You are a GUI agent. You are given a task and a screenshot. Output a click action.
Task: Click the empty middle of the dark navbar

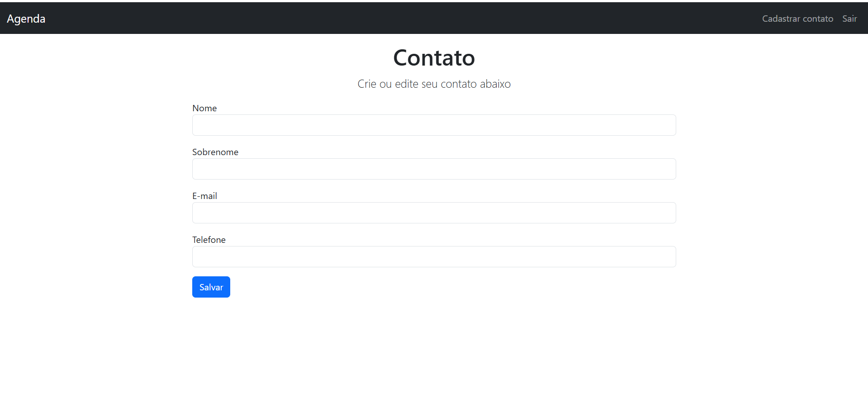pyautogui.click(x=407, y=19)
